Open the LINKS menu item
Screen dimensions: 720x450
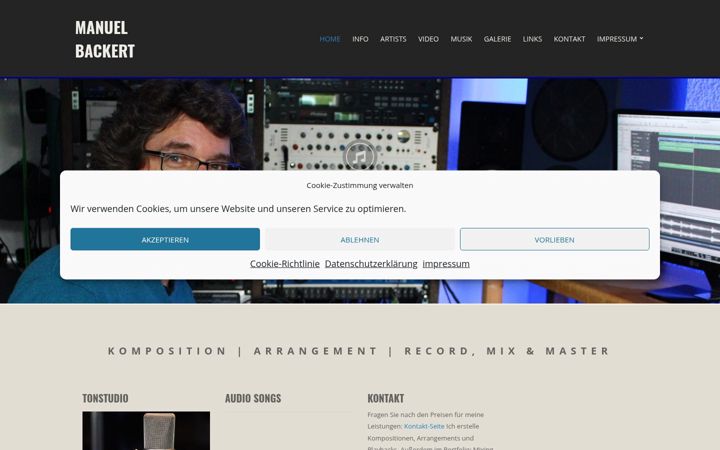point(532,39)
